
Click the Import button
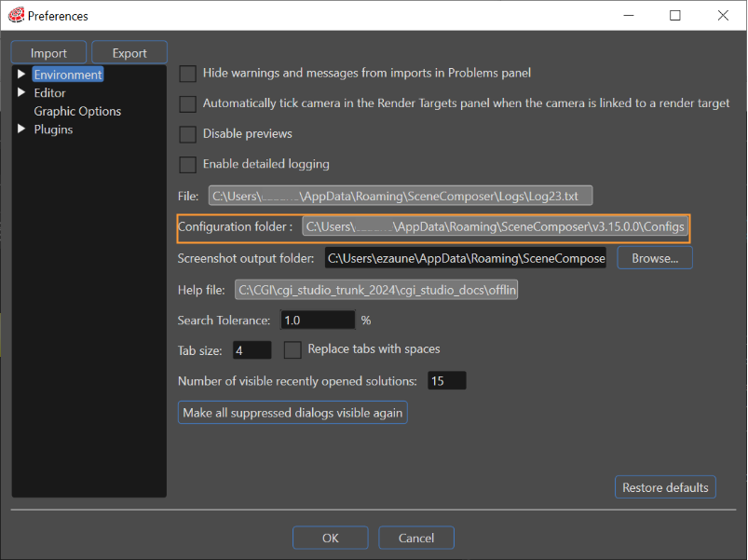(48, 52)
